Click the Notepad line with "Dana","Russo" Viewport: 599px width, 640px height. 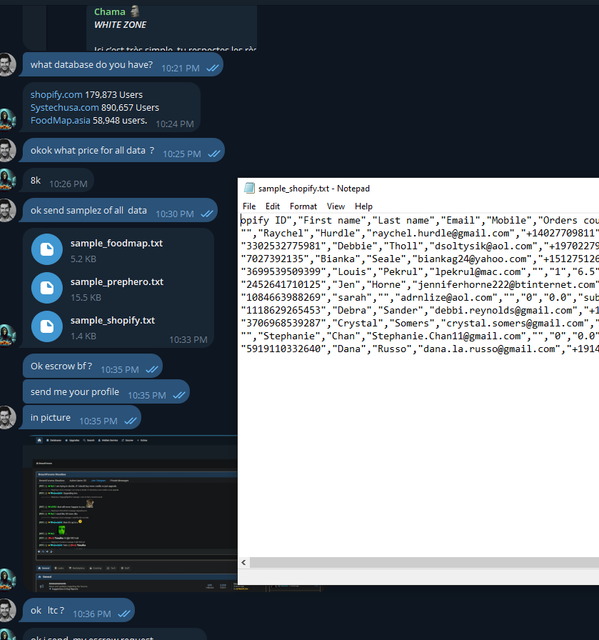pyautogui.click(x=419, y=349)
